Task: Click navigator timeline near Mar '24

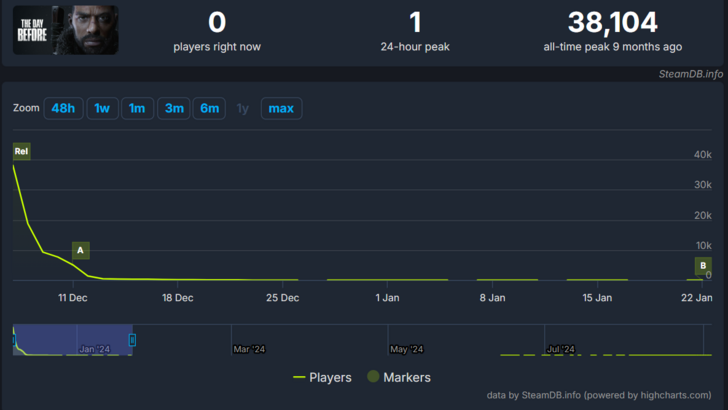Action: tap(249, 348)
